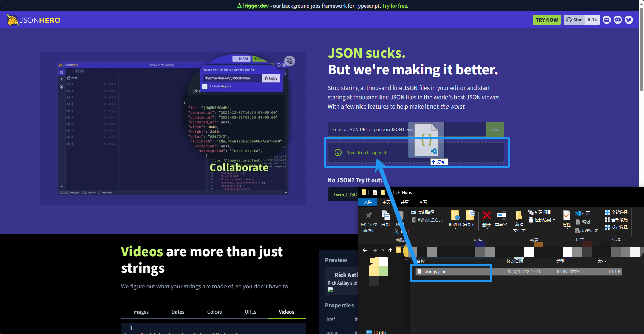Image resolution: width=644 pixels, height=334 pixels.
Task: Click the rename (重命名) icon
Action: 501,215
